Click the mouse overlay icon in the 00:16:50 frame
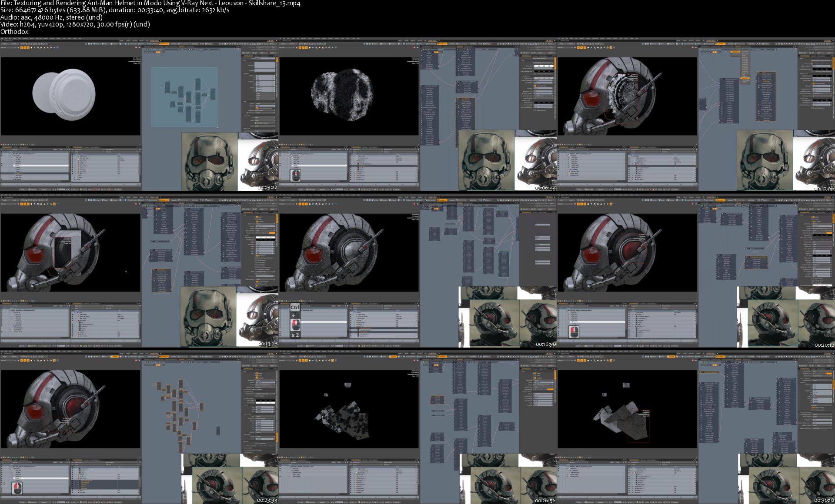The height and width of the screenshot is (504, 835). click(295, 324)
